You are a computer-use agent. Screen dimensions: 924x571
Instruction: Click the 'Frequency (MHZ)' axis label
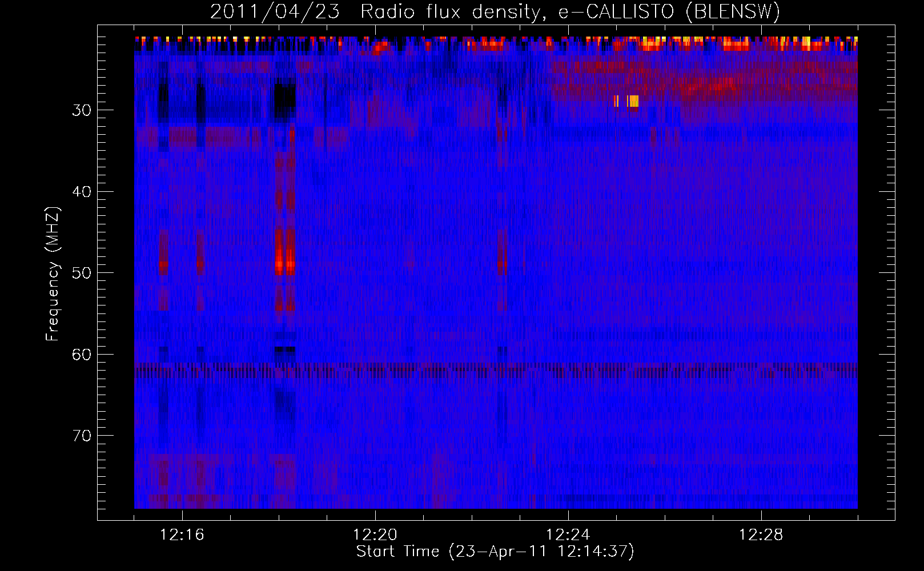click(53, 274)
